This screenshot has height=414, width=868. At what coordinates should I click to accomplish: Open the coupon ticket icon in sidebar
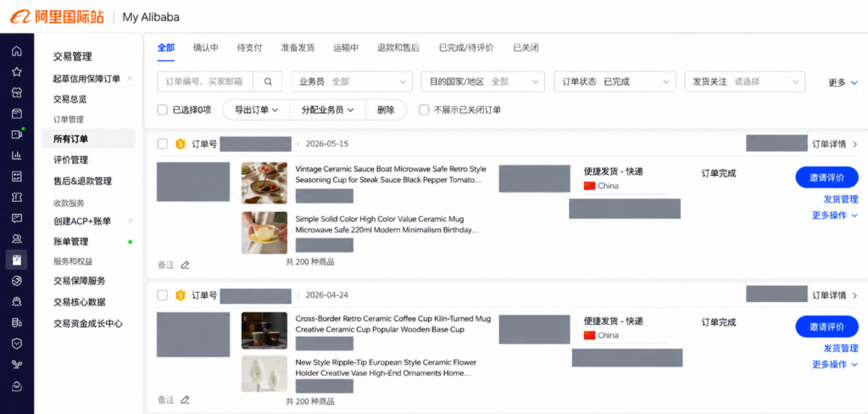pyautogui.click(x=17, y=197)
